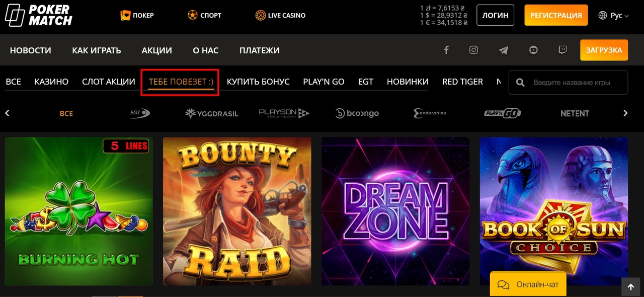
Task: Open the КУПИТЬ БОНУС tab
Action: click(258, 82)
